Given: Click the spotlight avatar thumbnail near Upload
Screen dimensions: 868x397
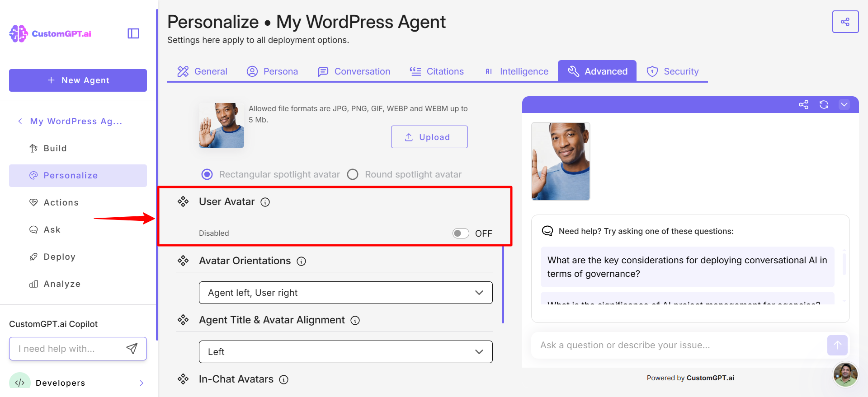Looking at the screenshot, I should [222, 126].
